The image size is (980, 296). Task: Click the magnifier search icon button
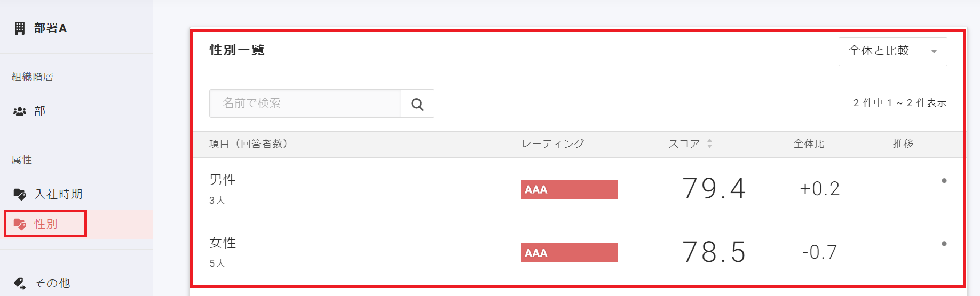point(417,104)
